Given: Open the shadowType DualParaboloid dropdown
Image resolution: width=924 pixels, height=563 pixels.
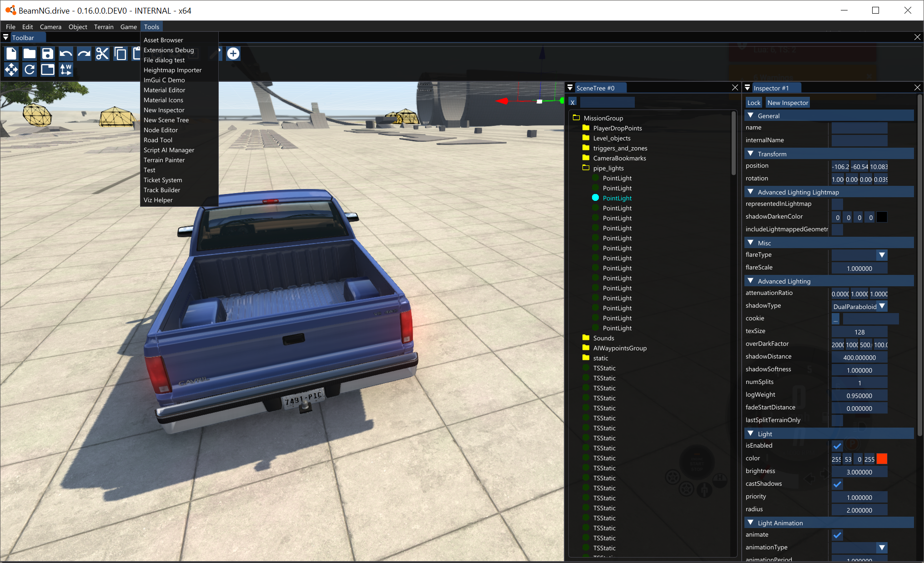Looking at the screenshot, I should click(882, 306).
